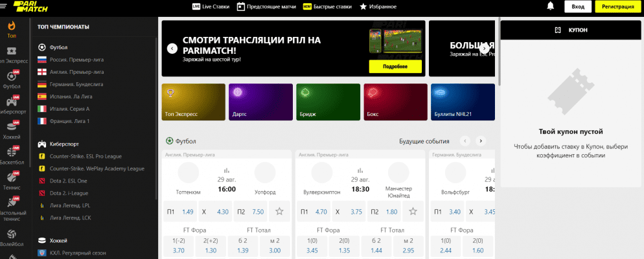Open the hamburger menu icon
The width and height of the screenshot is (644, 259).
click(x=3, y=7)
